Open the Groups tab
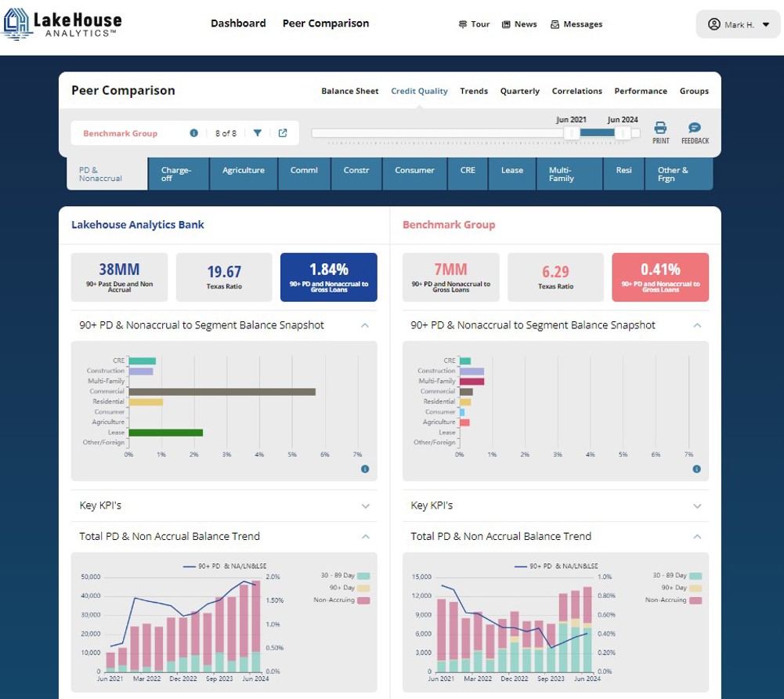 click(693, 91)
